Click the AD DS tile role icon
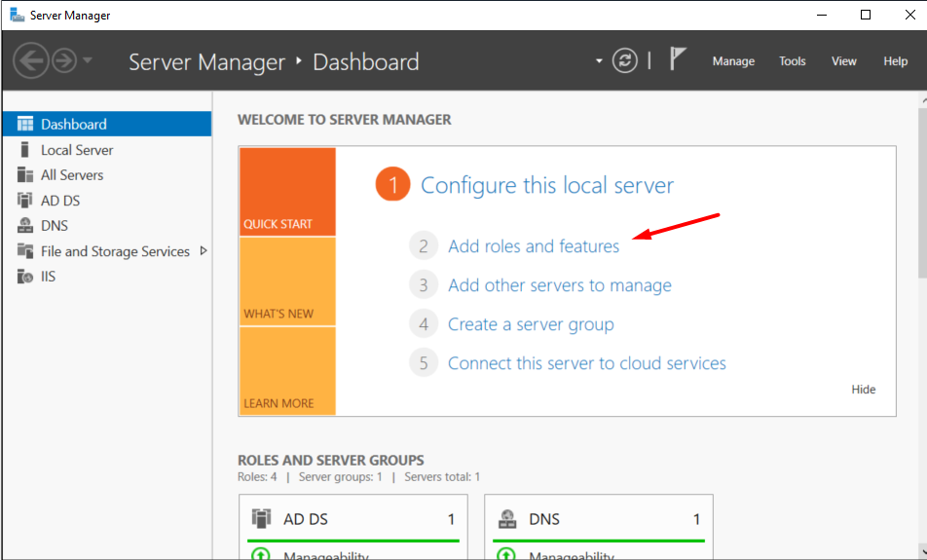 262,519
